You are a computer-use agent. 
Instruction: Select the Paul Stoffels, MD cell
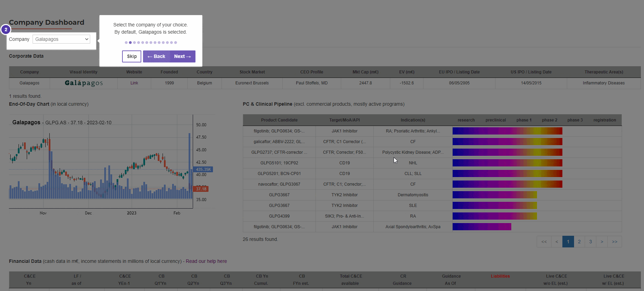312,83
